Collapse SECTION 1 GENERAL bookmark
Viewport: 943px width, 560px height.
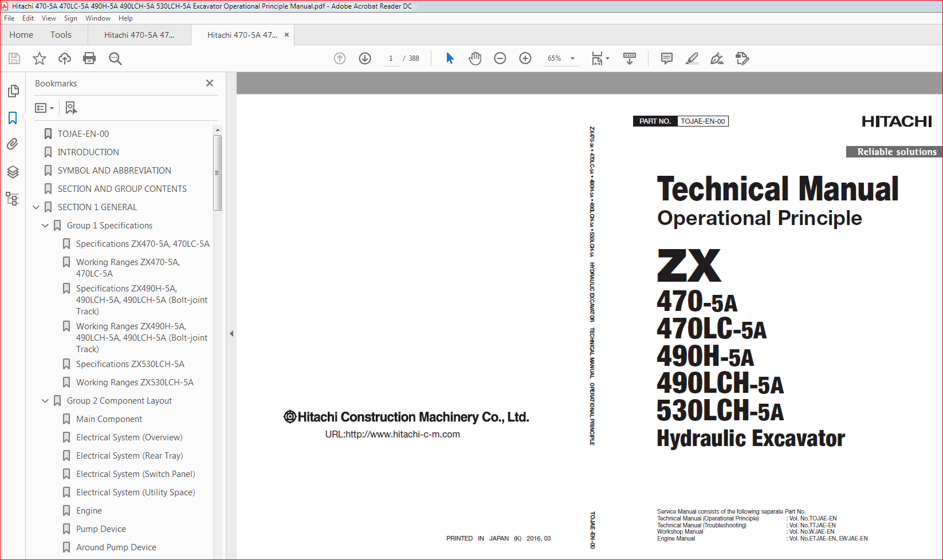tap(36, 207)
